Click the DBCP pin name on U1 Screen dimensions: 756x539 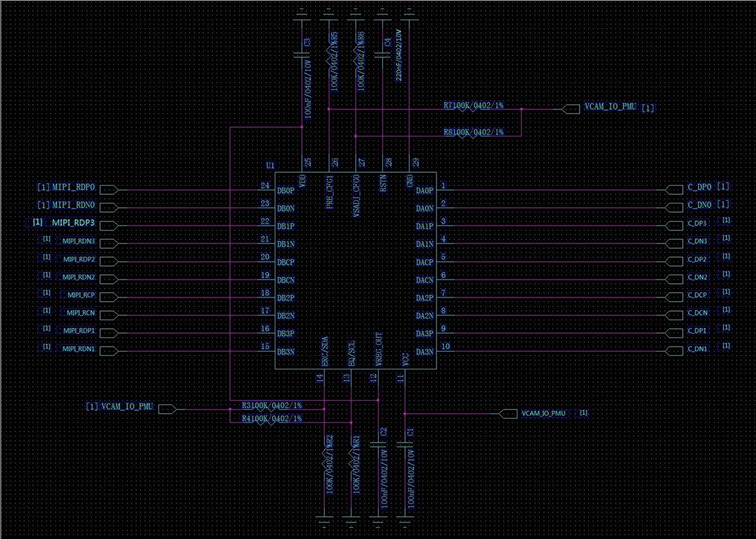pos(286,262)
